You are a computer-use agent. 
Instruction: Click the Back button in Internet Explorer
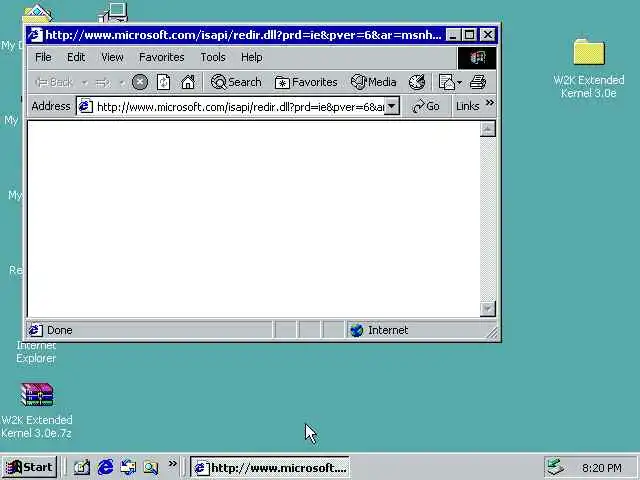click(53, 82)
